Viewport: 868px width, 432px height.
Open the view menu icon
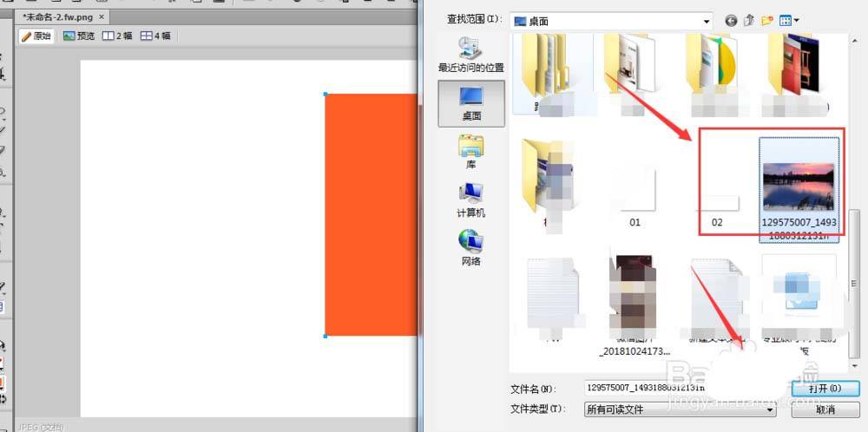pos(790,20)
